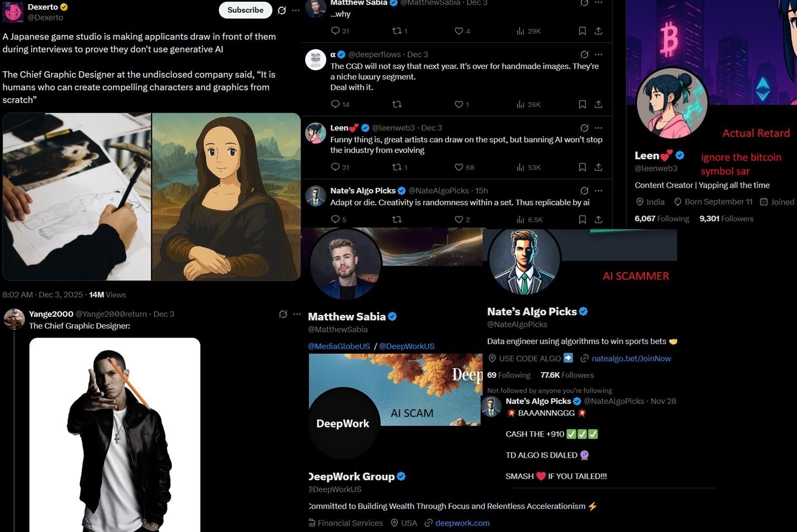Open Leen's profile avatar picture
Screen dimensions: 797x532
[x=671, y=104]
